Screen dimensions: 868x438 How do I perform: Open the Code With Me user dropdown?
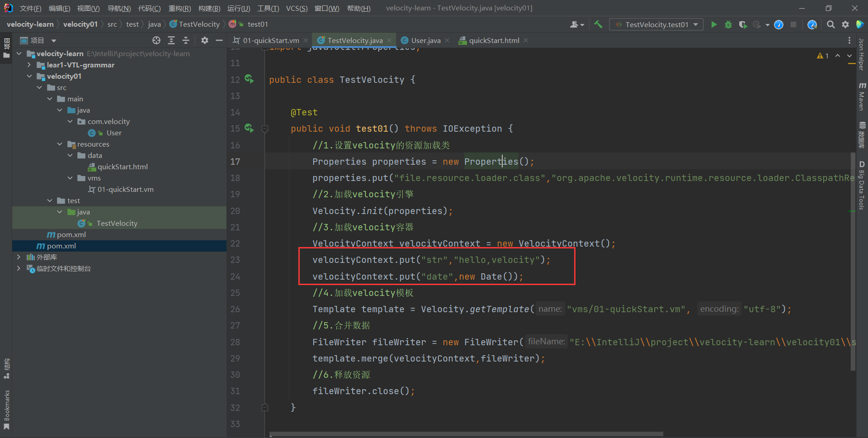pyautogui.click(x=577, y=24)
